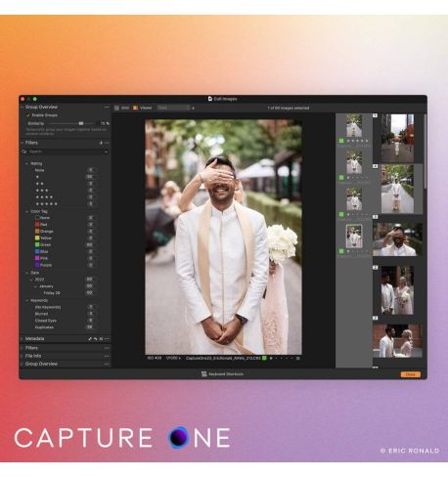Open search options at end of Search field
Viewport: 448px width, 477px height.
coord(107,152)
